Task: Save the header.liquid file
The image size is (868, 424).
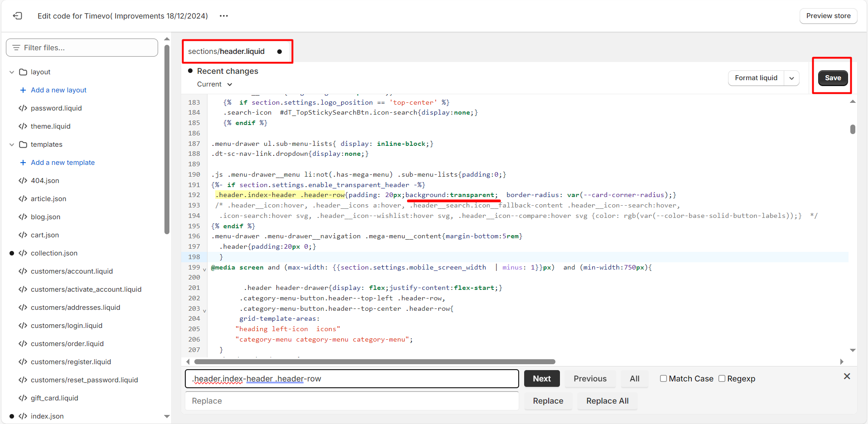Action: point(833,78)
